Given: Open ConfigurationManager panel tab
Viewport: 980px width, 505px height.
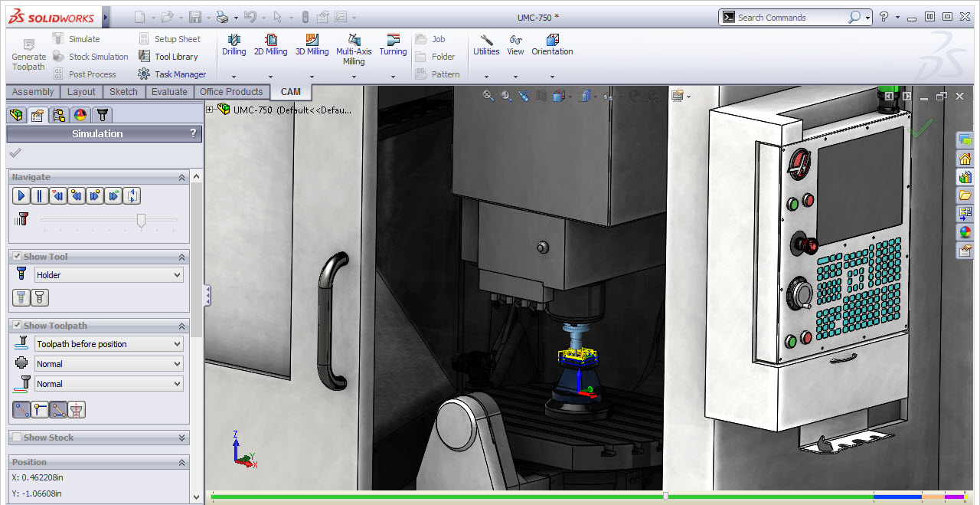Looking at the screenshot, I should 58,115.
